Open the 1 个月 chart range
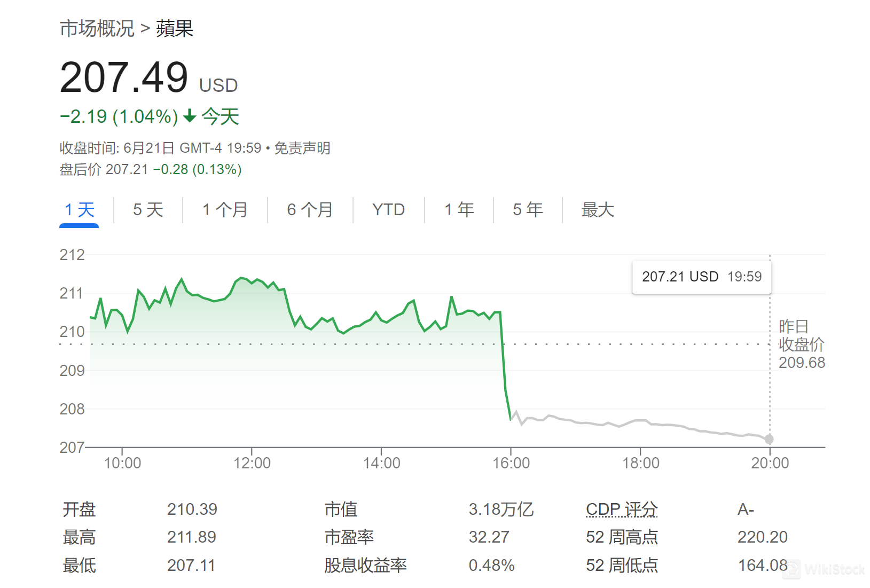The width and height of the screenshot is (870, 588). (x=224, y=210)
